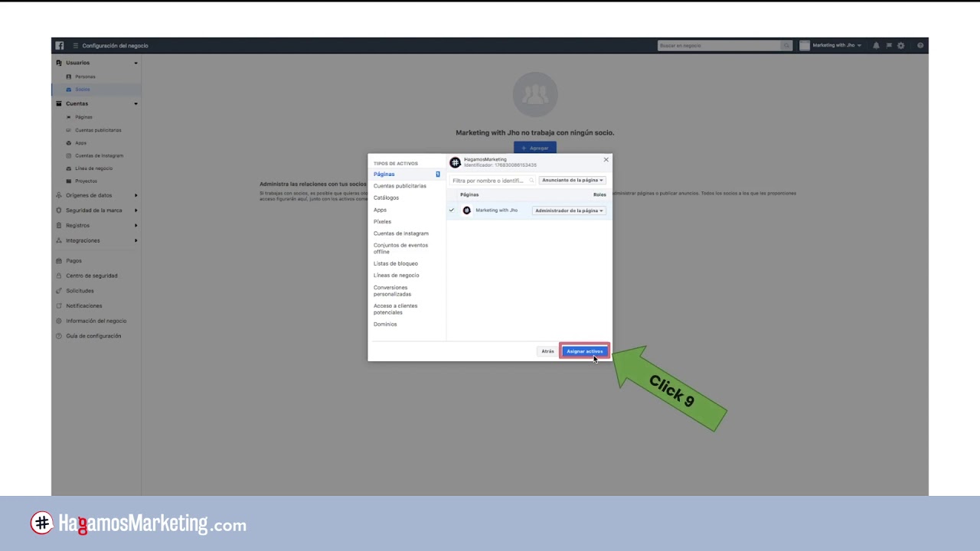Click the Centro de seguridad lock icon
980x551 pixels.
pyautogui.click(x=59, y=275)
